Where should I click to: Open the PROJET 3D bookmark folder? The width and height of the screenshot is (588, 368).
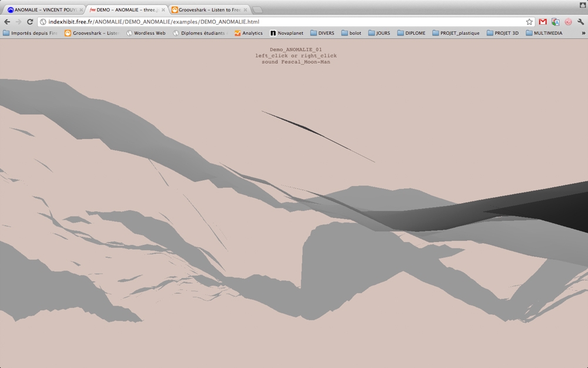[x=502, y=34]
